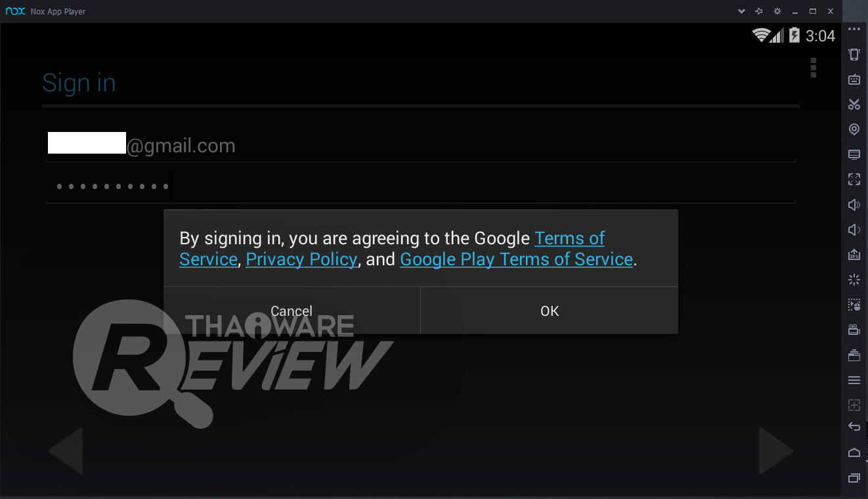Click the volume down speaker icon

(854, 230)
